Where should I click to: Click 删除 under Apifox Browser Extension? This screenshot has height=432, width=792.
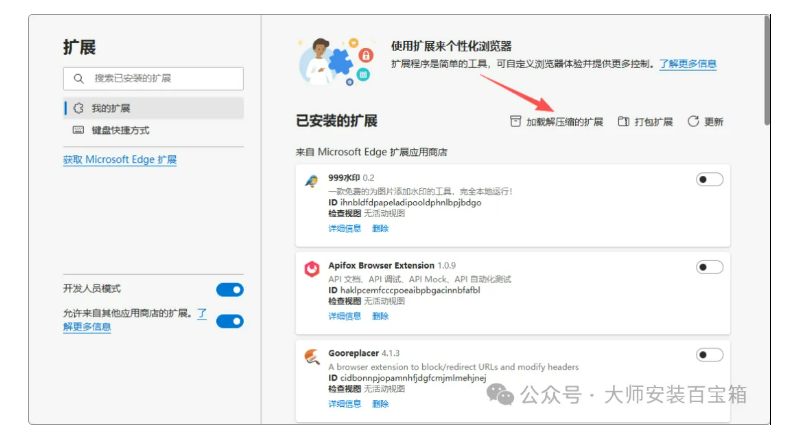(x=380, y=316)
